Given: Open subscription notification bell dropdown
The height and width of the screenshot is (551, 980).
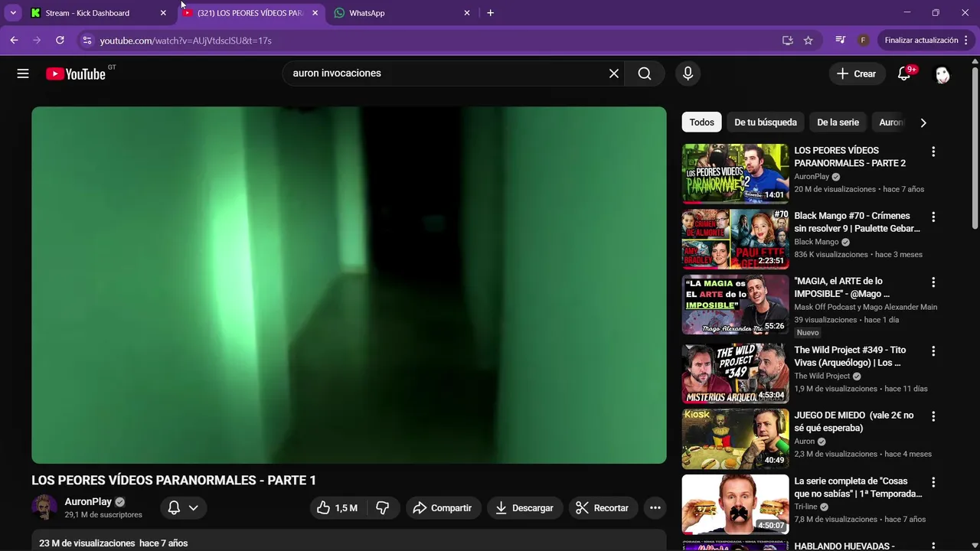Looking at the screenshot, I should pos(183,507).
